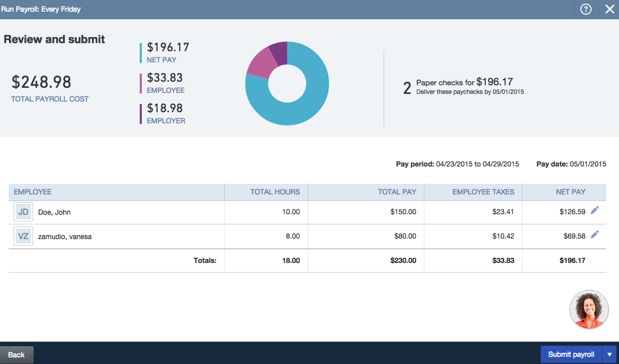Close the Run Payroll window
Viewport: 619px width, 364px height.
coord(609,9)
